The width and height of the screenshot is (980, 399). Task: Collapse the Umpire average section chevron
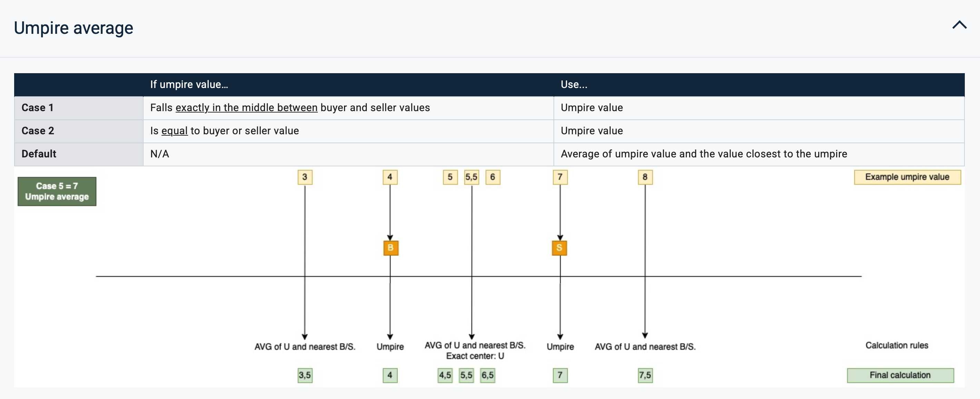pyautogui.click(x=959, y=25)
